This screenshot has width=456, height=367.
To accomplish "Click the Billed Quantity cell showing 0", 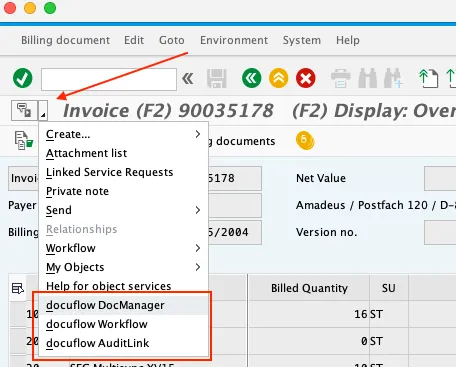I will coord(309,341).
